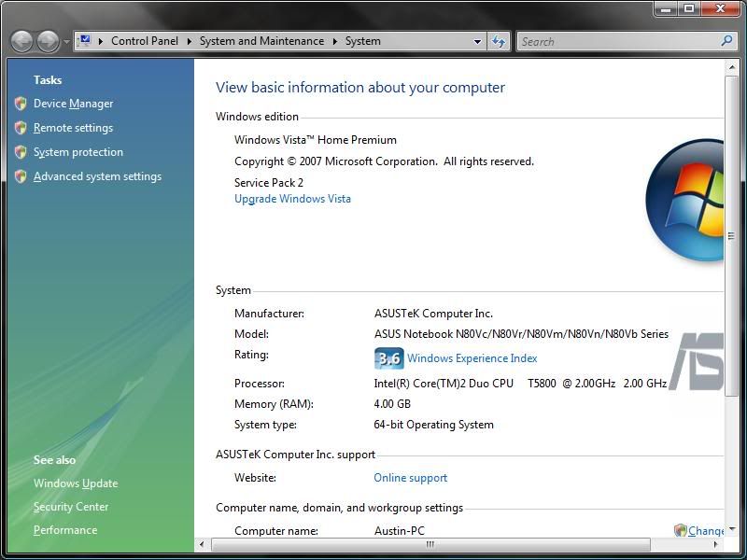Screen dimensions: 747x560
Task: Click the shield icon next to Change
Action: click(x=681, y=530)
